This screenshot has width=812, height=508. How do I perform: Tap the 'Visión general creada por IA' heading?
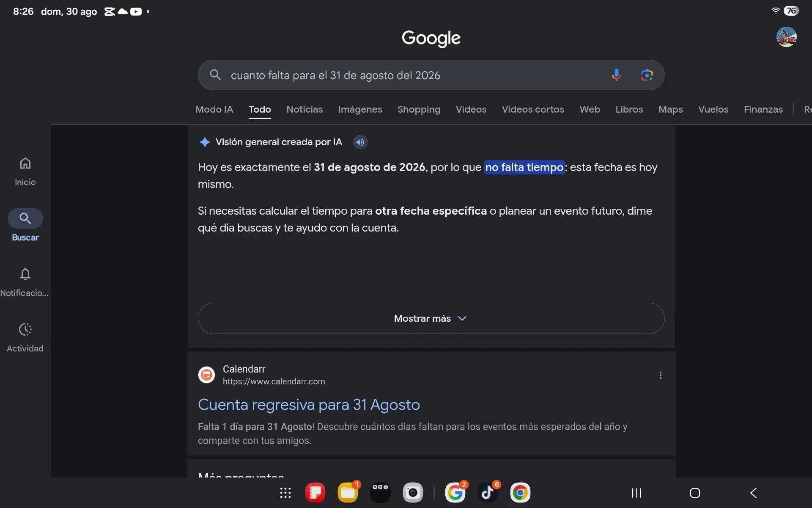[x=279, y=142]
